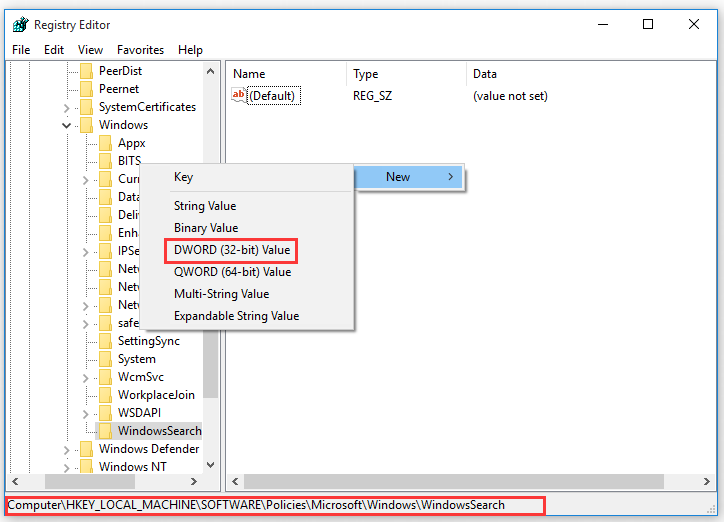Choose String Value from the submenu
This screenshot has height=522, width=724.
247,206
